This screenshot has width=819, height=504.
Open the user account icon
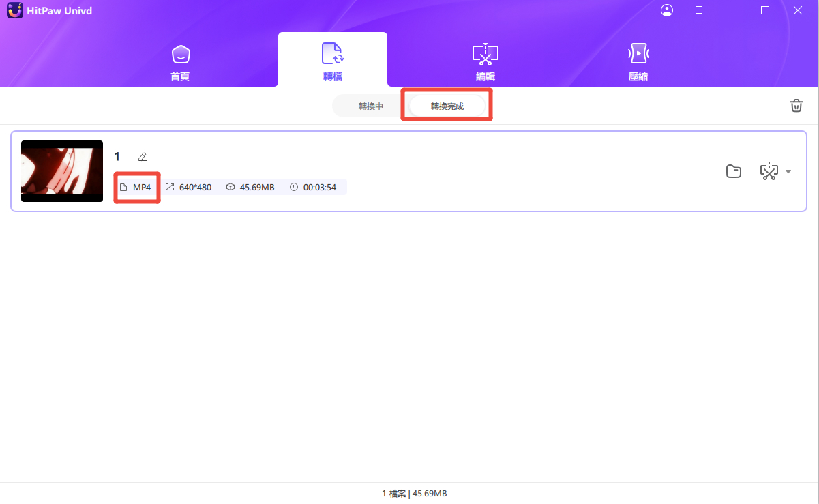click(x=667, y=10)
